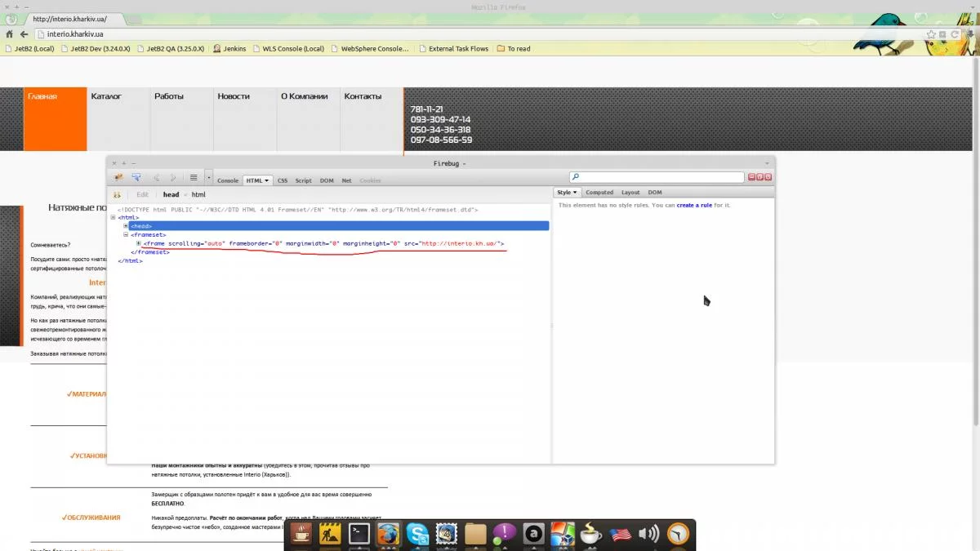Bookmark page with the star icon
The width and height of the screenshot is (980, 551).
tap(931, 34)
